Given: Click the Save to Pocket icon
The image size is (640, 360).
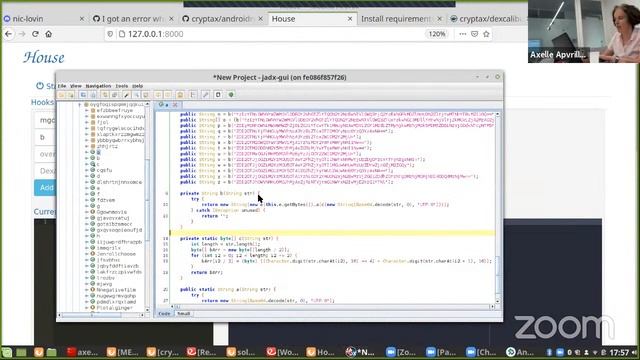Looking at the screenshot, I should pyautogui.click(x=474, y=34).
